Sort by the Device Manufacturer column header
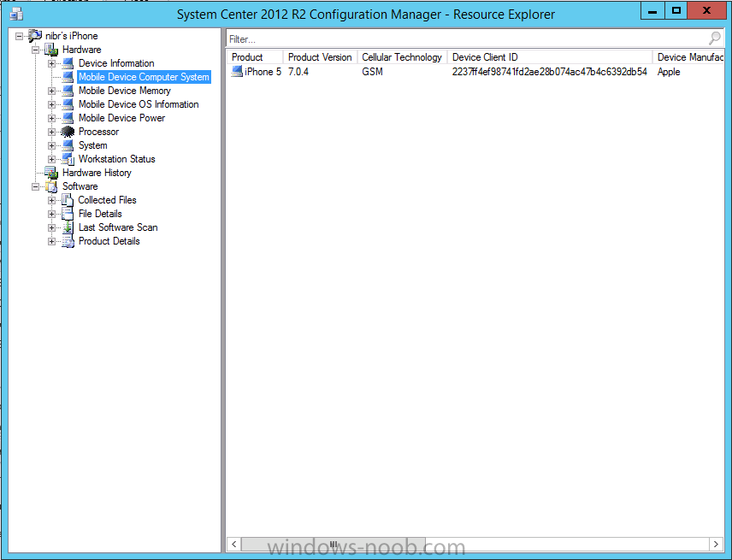 [688, 57]
